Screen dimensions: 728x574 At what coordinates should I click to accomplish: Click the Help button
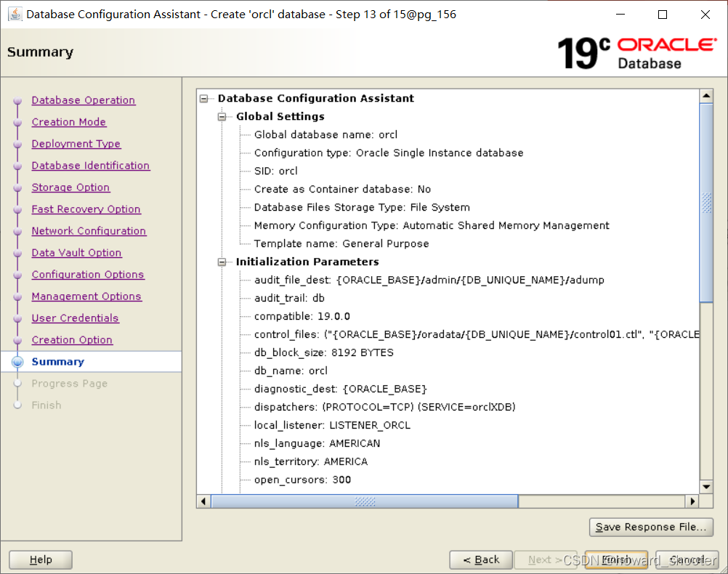(x=41, y=559)
